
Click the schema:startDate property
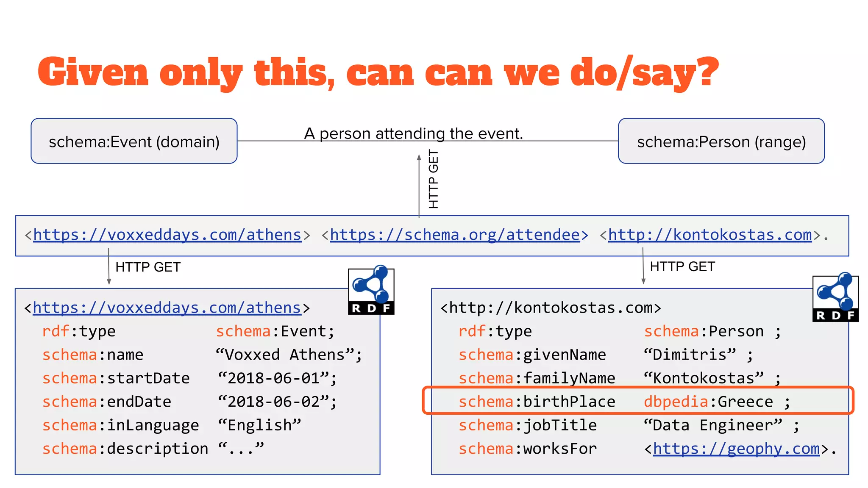[116, 378]
